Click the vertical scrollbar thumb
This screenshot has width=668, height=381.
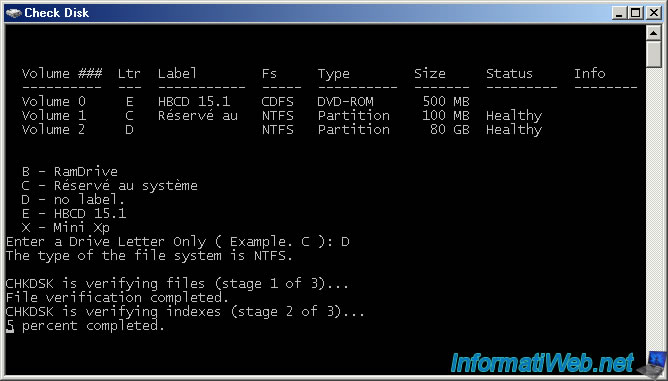pyautogui.click(x=654, y=54)
